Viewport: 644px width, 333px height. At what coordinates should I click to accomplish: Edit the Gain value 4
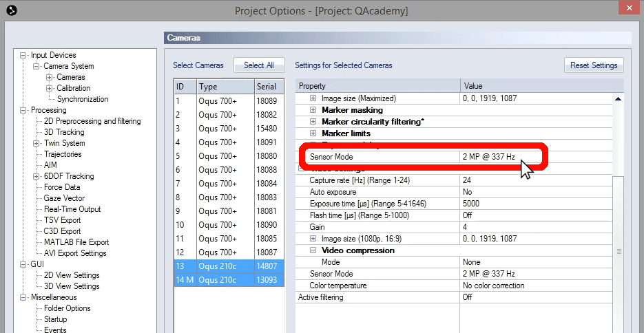pyautogui.click(x=536, y=227)
